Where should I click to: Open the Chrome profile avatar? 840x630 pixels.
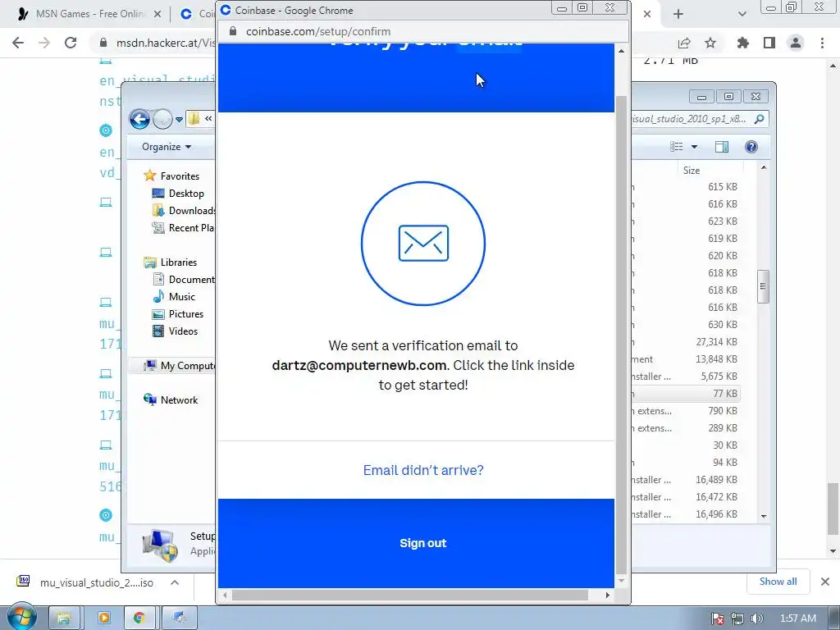pos(796,43)
